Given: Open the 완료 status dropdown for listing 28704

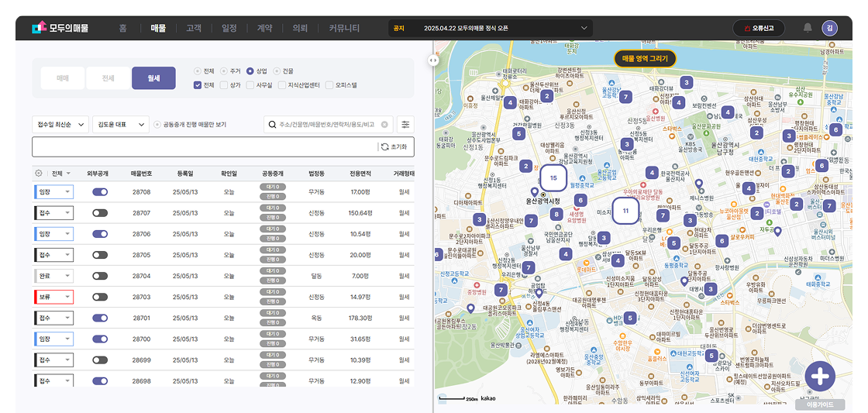Looking at the screenshot, I should 53,276.
